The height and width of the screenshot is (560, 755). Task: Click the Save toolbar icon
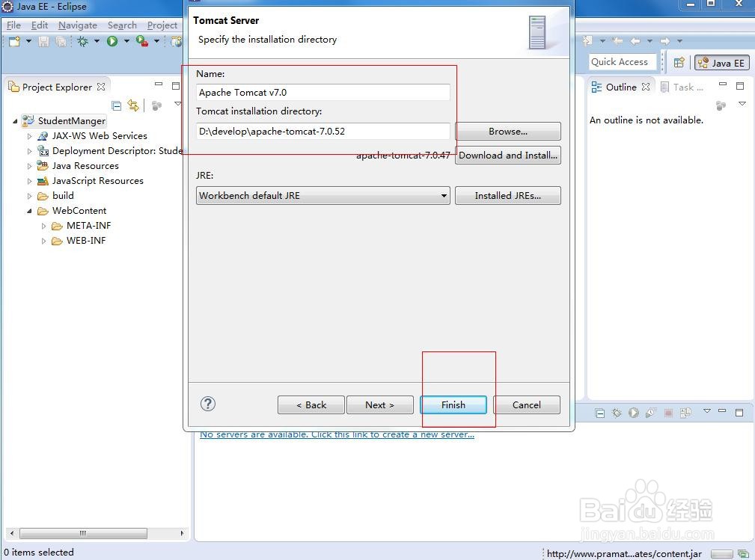tap(44, 41)
